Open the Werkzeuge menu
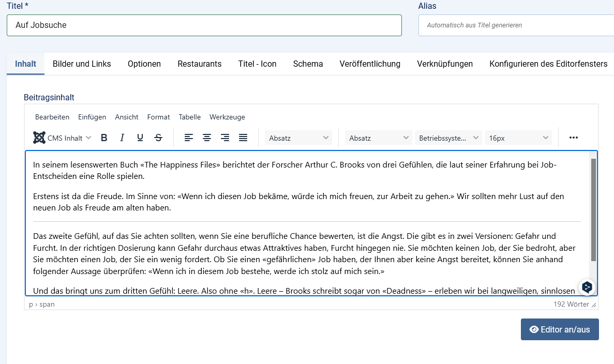The height and width of the screenshot is (364, 614). click(x=227, y=117)
